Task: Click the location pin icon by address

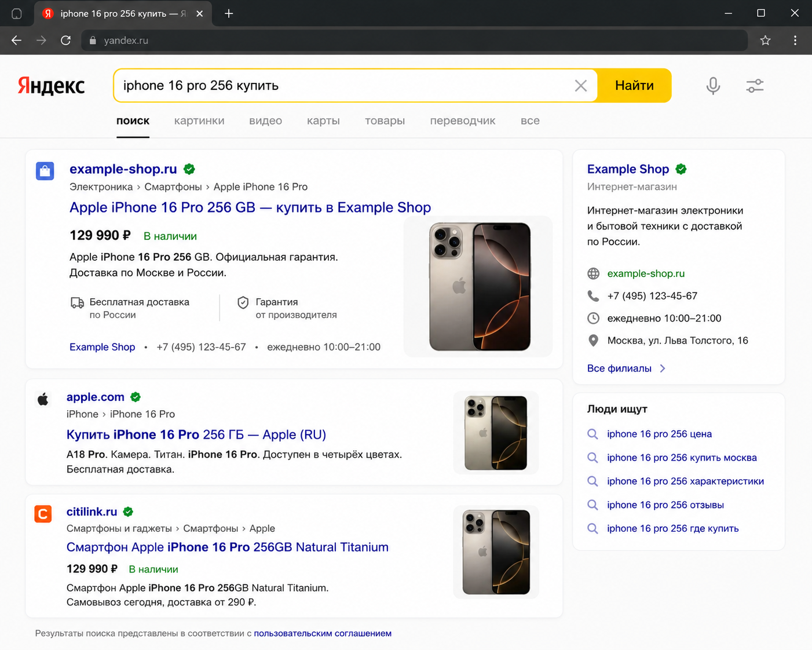Action: click(x=593, y=341)
